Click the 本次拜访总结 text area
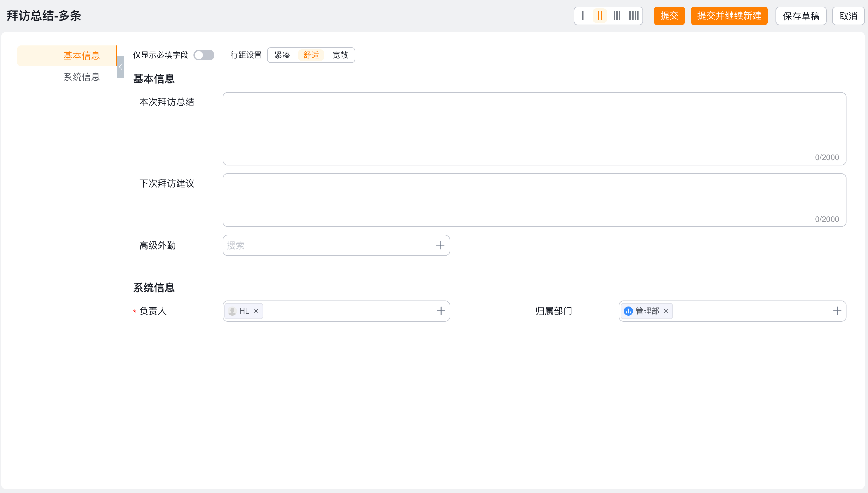The image size is (868, 493). click(534, 129)
